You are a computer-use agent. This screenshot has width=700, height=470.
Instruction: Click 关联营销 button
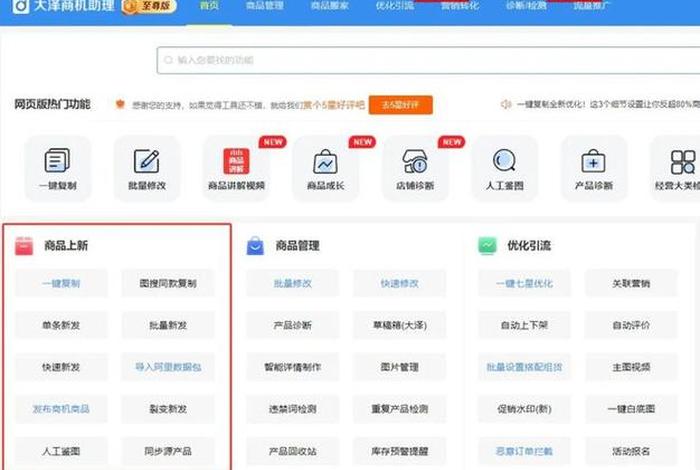point(631,283)
